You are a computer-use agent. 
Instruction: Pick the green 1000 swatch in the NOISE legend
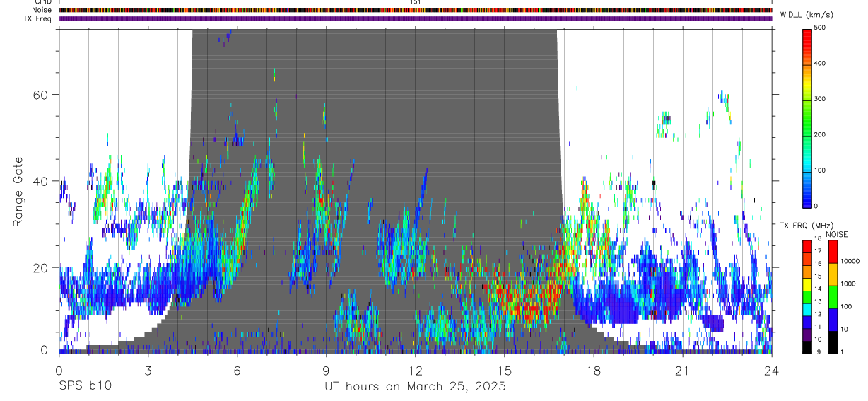(x=833, y=296)
